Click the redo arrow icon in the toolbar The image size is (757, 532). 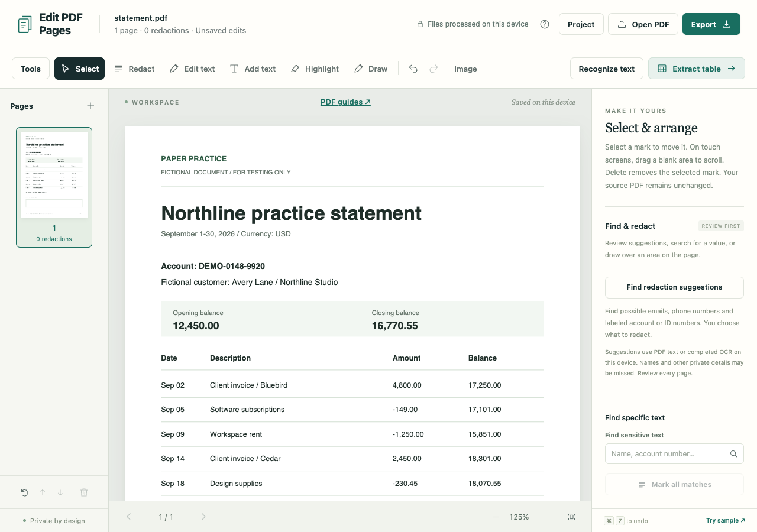[x=434, y=69]
